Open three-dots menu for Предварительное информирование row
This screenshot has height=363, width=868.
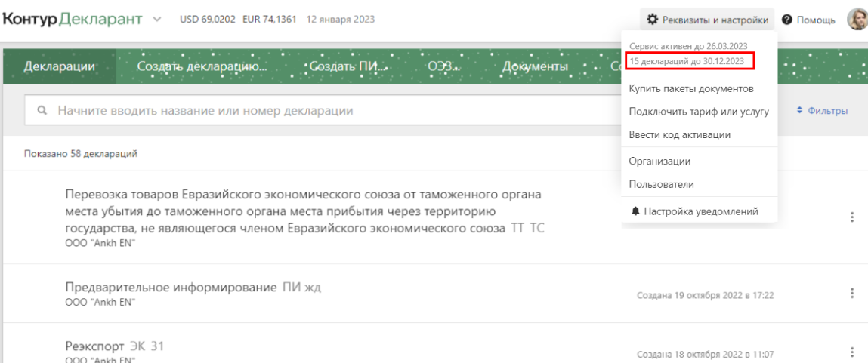(852, 294)
